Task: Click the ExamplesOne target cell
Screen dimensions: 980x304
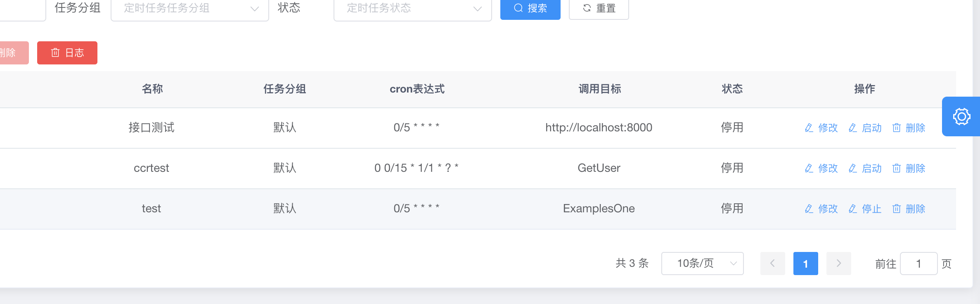Action: point(599,209)
